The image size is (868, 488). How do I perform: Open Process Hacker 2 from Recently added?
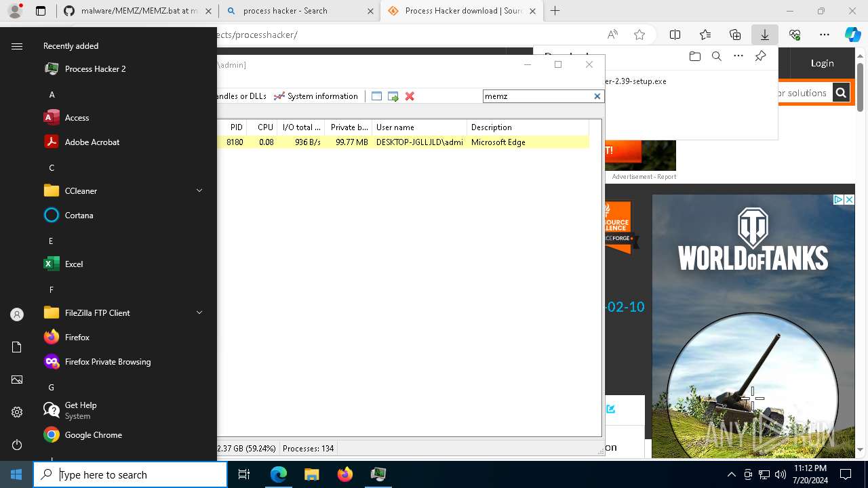pos(95,68)
